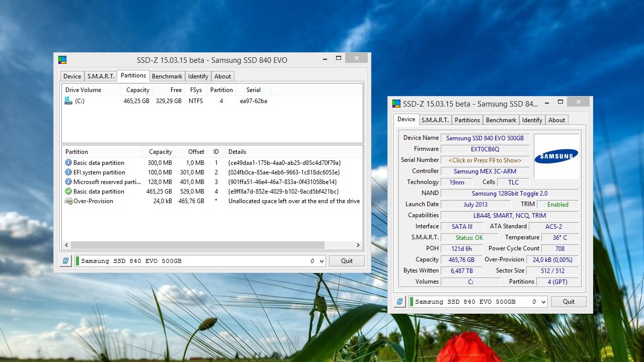The image size is (644, 362).
Task: Click horizontal scrollbar left arrow in partition list
Action: [66, 245]
